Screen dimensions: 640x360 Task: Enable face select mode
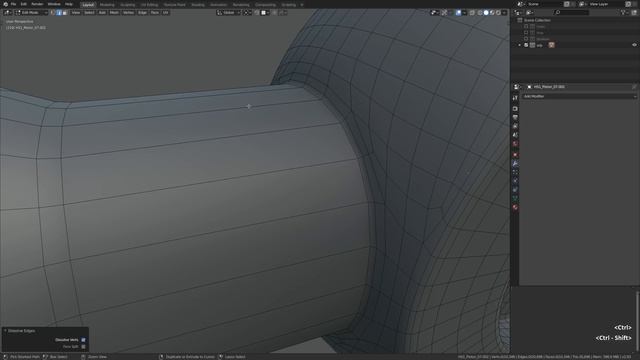(x=64, y=13)
